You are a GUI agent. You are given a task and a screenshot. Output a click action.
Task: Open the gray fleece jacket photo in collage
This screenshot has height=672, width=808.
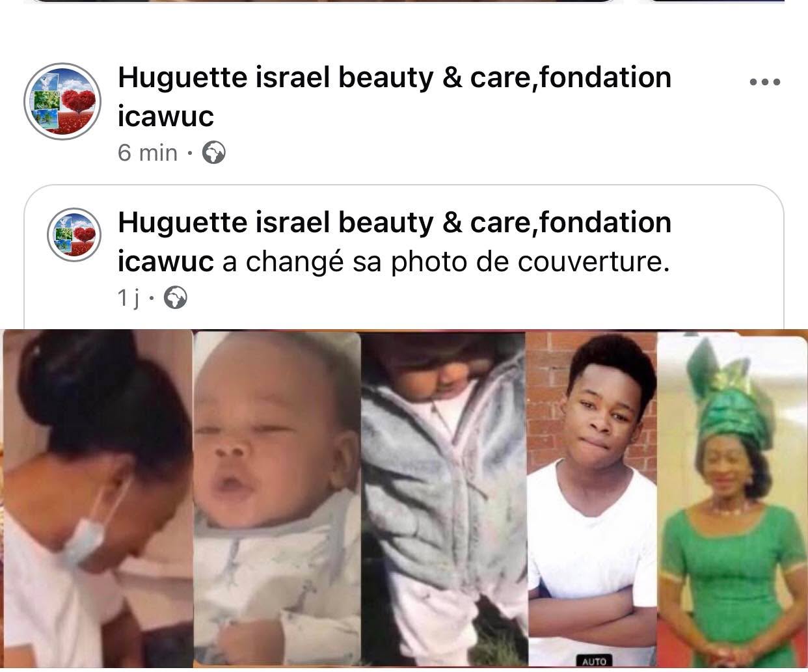pos(444,500)
